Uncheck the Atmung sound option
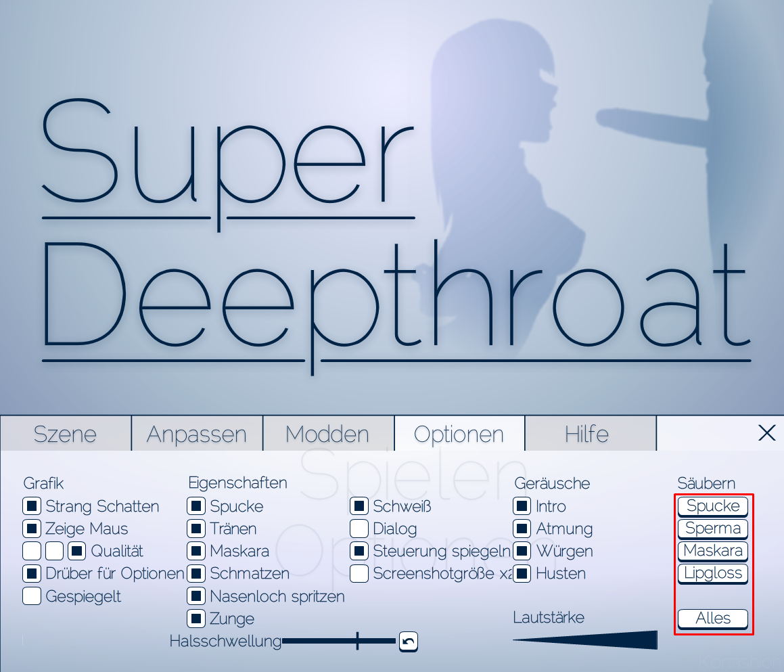Image resolution: width=784 pixels, height=672 pixels. point(522,529)
